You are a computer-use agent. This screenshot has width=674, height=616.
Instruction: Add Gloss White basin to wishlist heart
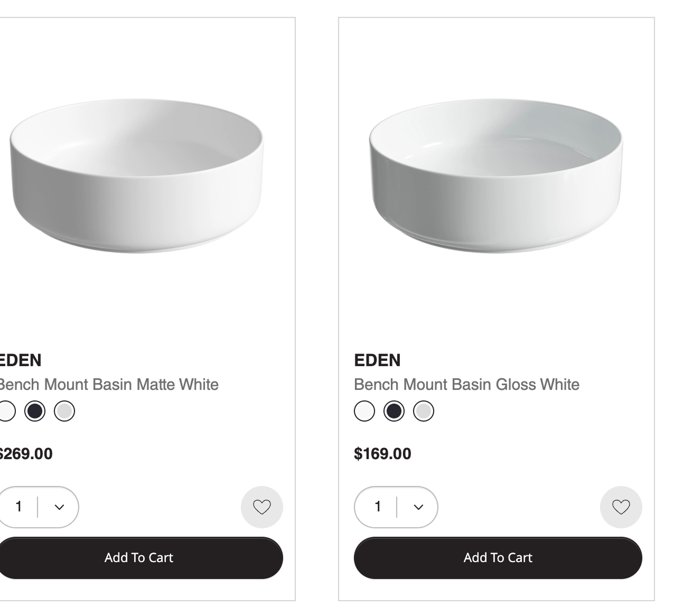pyautogui.click(x=621, y=507)
